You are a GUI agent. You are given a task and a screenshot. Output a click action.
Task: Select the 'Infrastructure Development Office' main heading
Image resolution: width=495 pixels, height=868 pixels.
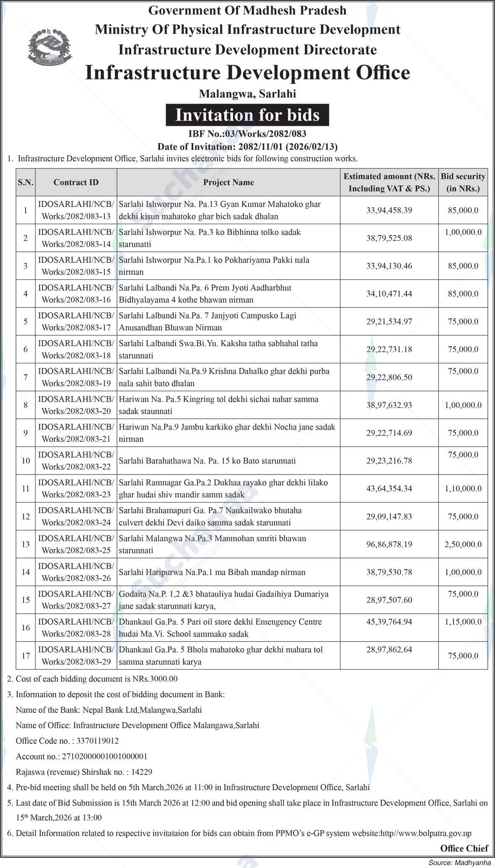[247, 73]
